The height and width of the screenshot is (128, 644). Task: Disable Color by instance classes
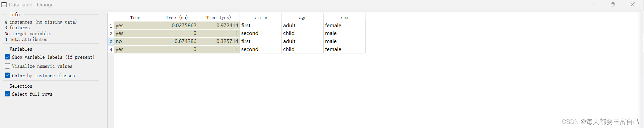click(7, 76)
